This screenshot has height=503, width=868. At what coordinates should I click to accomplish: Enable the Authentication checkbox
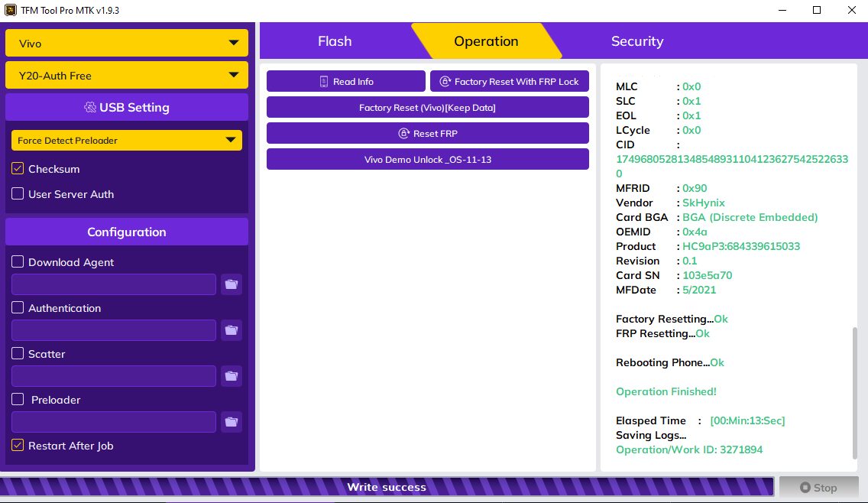18,307
